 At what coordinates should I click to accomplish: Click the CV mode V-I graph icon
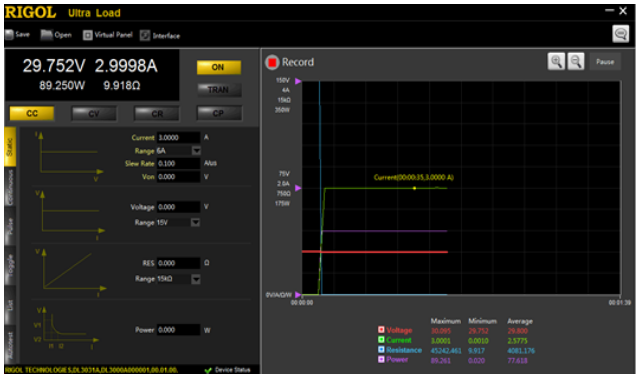click(70, 215)
